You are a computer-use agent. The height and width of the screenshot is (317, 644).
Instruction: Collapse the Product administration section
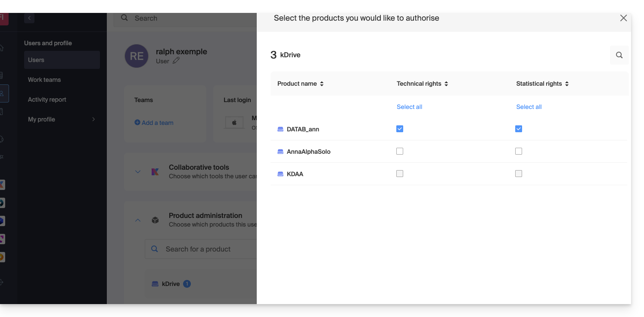click(138, 220)
